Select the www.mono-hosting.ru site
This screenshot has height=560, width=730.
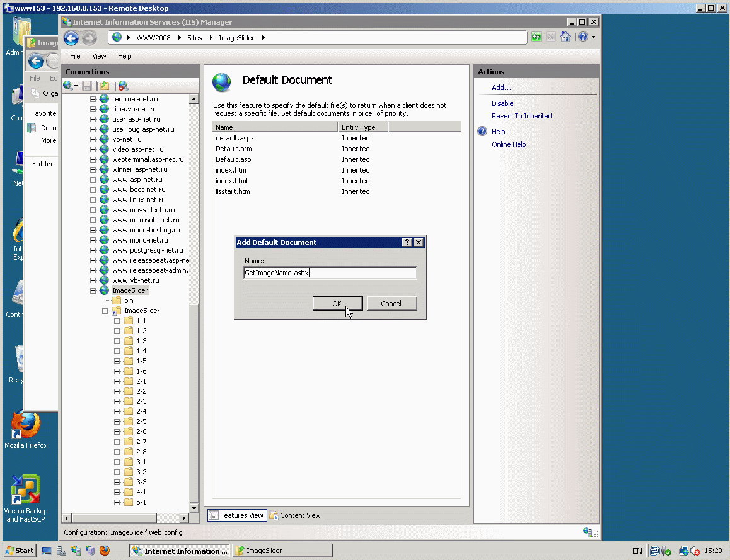(146, 230)
